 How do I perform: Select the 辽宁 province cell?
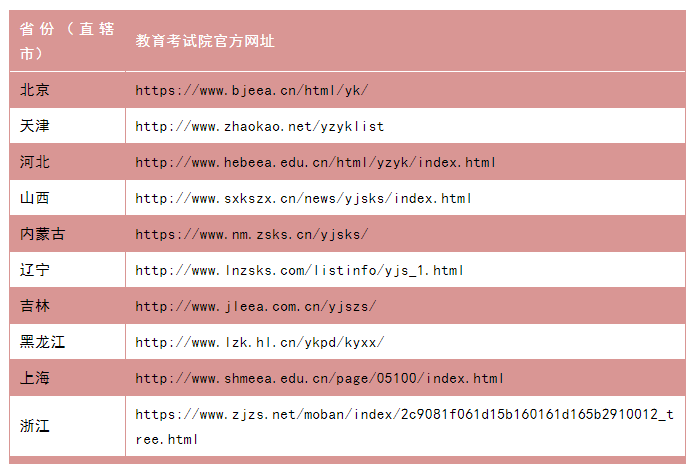coord(35,270)
